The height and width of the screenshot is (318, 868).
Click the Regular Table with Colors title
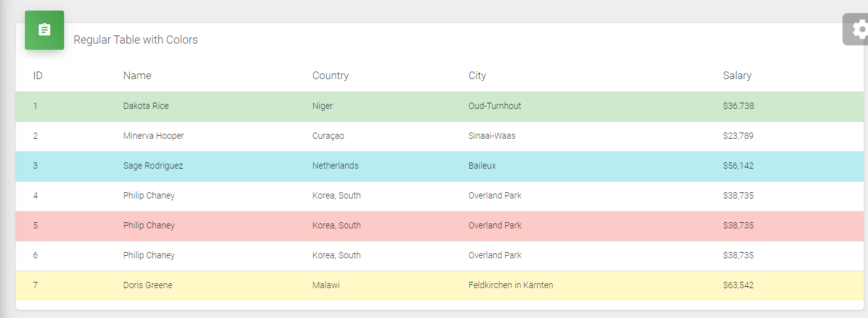coord(136,40)
